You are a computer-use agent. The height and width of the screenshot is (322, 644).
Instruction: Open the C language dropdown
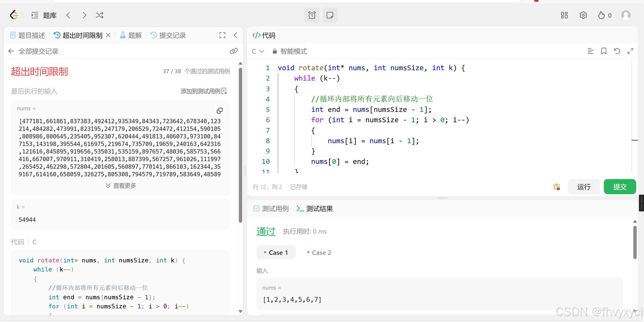[258, 52]
